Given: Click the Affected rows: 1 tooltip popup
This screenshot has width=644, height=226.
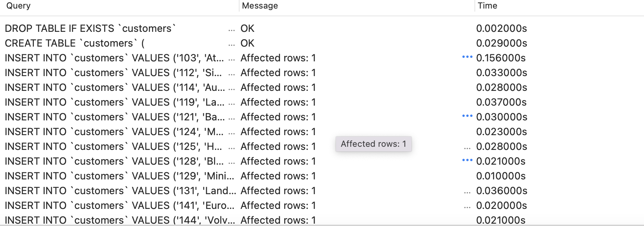Looking at the screenshot, I should click(373, 144).
